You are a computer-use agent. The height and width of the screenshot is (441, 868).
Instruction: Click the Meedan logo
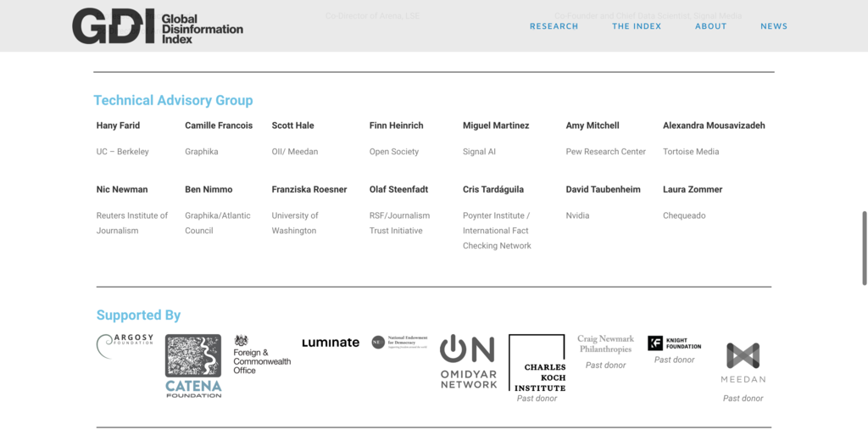pos(743,363)
